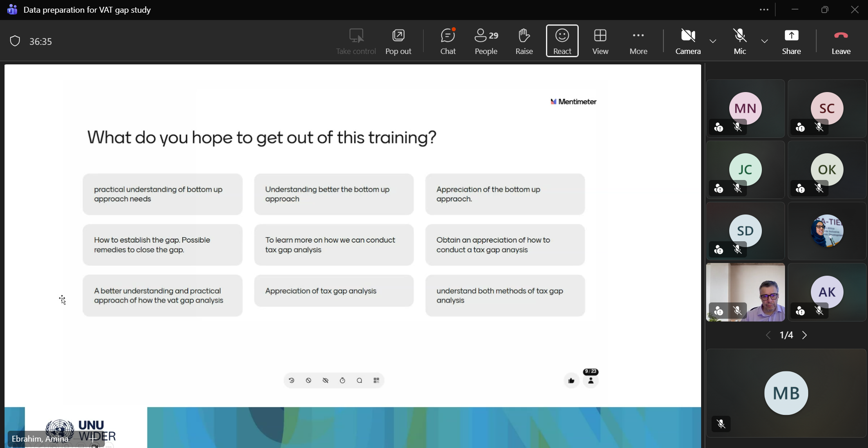The height and width of the screenshot is (448, 868).
Task: Click the Take control button
Action: 356,41
